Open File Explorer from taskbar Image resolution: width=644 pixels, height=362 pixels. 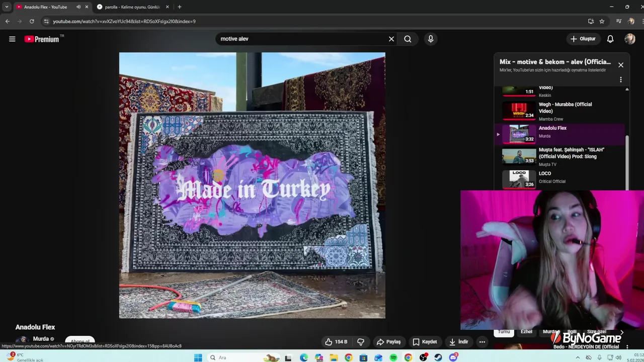(334, 357)
